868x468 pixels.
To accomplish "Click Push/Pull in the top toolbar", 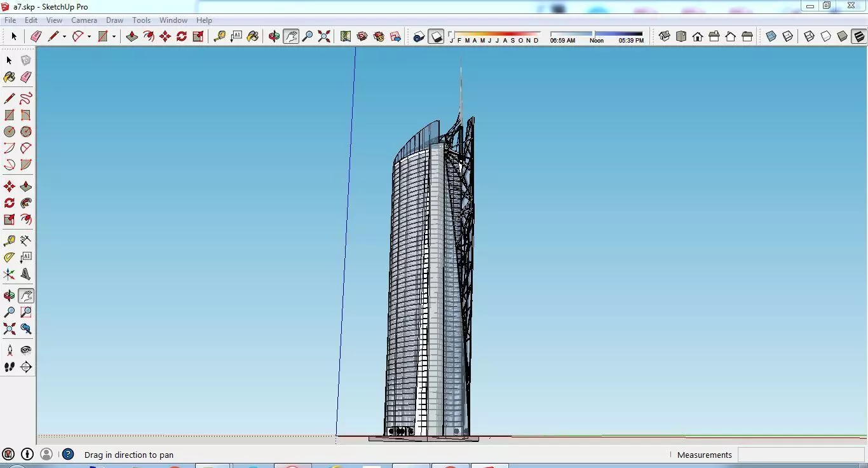I will [132, 36].
